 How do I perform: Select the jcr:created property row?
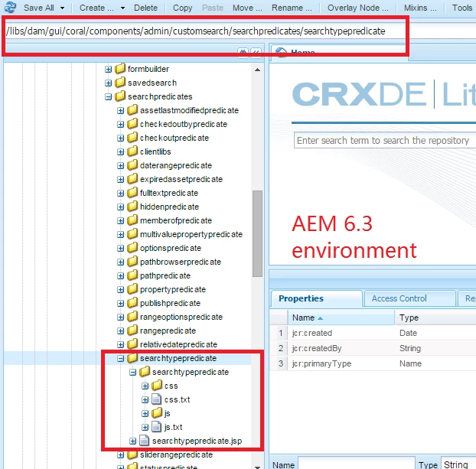coord(373,333)
